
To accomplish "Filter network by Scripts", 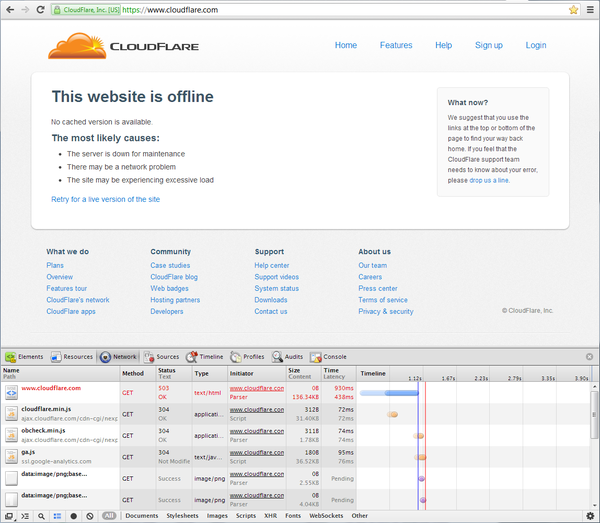I will tap(246, 516).
